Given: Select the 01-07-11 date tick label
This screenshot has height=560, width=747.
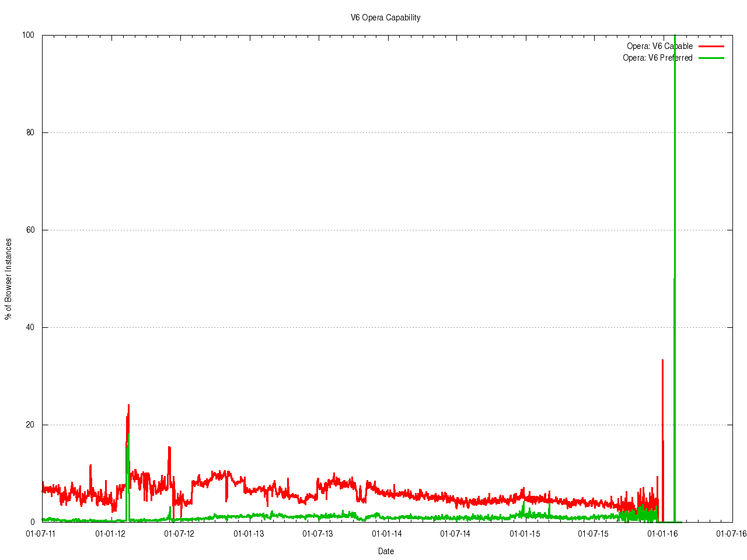Looking at the screenshot, I should pos(41,533).
